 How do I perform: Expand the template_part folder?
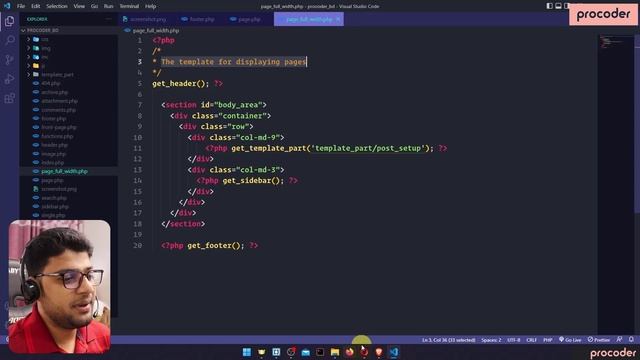[x=68, y=75]
